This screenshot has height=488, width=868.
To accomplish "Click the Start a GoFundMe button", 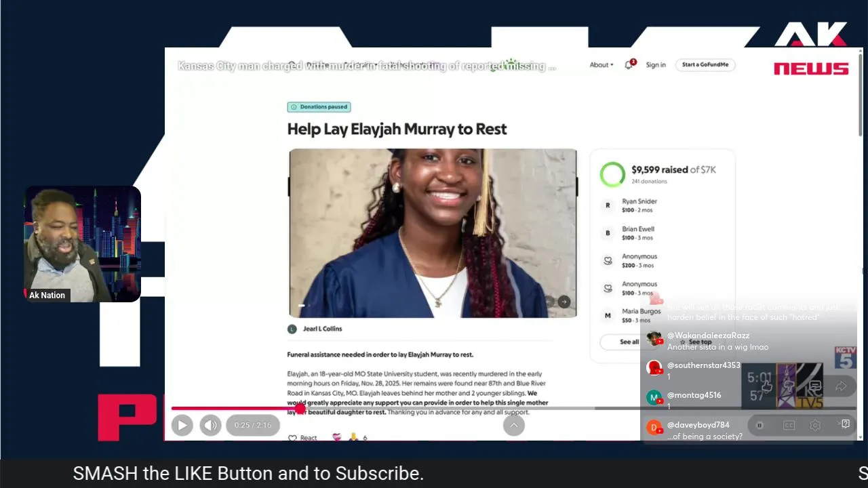I will (705, 65).
